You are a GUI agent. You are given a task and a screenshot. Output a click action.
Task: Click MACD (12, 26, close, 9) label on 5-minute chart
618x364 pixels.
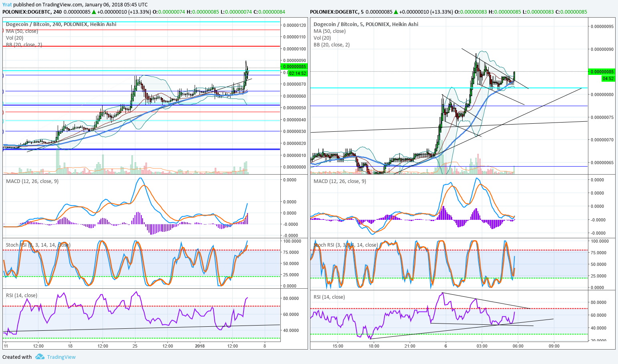coord(340,181)
